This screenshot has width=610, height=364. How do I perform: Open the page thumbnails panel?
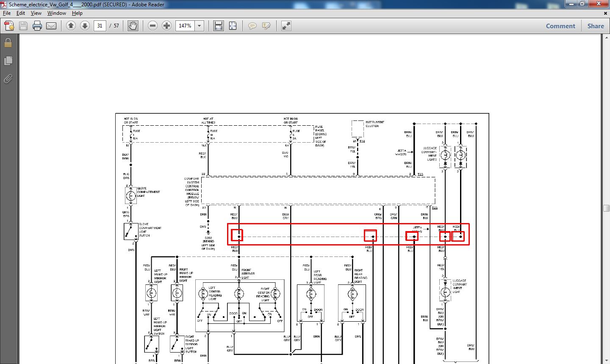[x=8, y=61]
